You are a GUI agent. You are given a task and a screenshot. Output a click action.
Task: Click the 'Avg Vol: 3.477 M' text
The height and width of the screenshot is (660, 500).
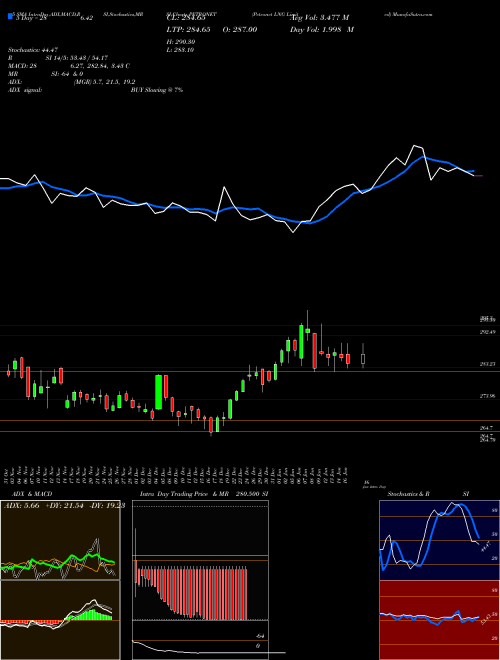click(319, 17)
